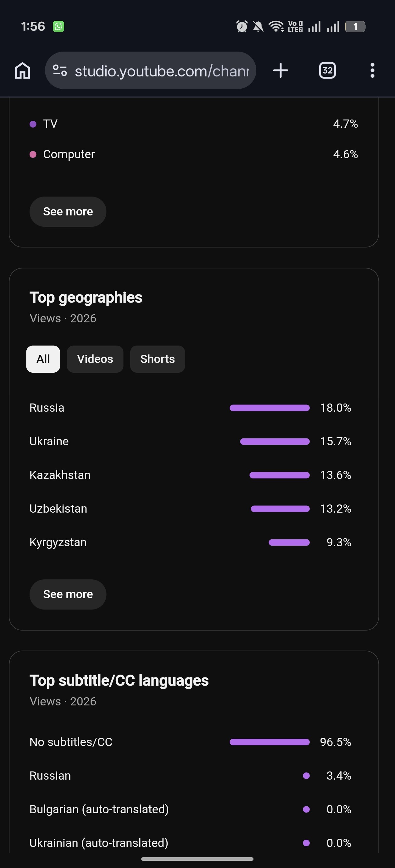
Task: Expand Top geographies with See more
Action: 68,594
